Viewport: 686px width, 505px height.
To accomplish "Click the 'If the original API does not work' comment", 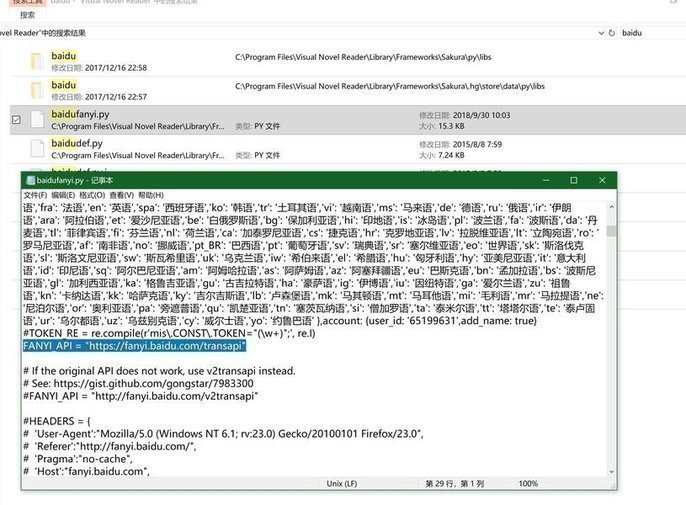I will [x=159, y=371].
